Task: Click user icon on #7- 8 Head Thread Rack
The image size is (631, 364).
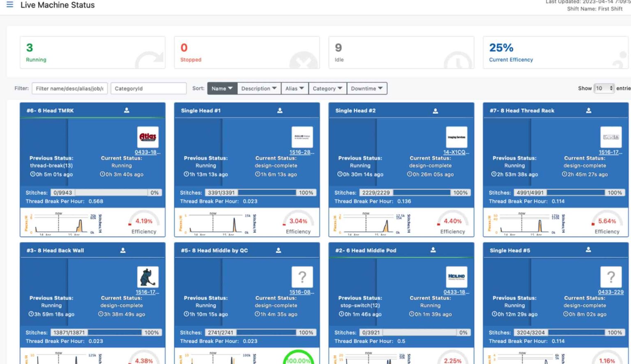Action: [x=588, y=110]
